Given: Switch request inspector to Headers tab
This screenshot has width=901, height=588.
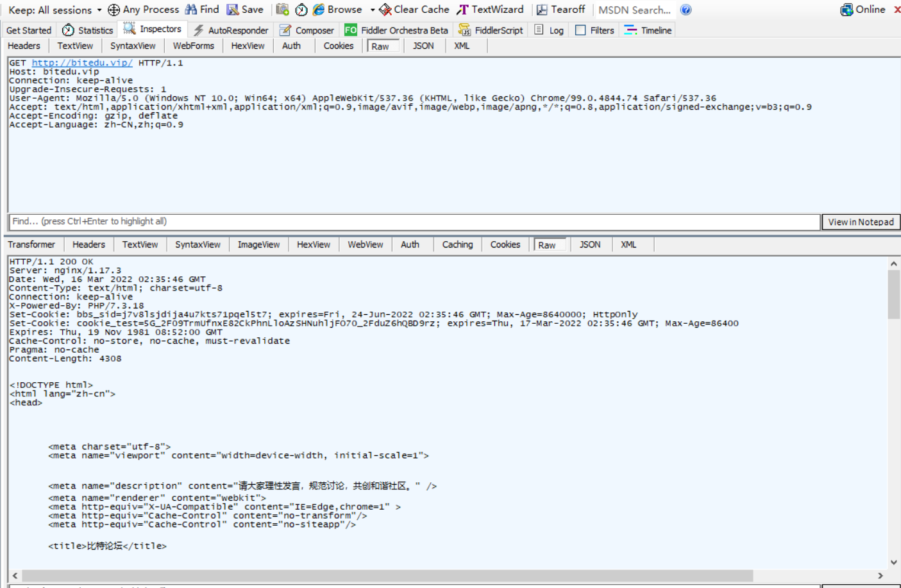Looking at the screenshot, I should 24,46.
